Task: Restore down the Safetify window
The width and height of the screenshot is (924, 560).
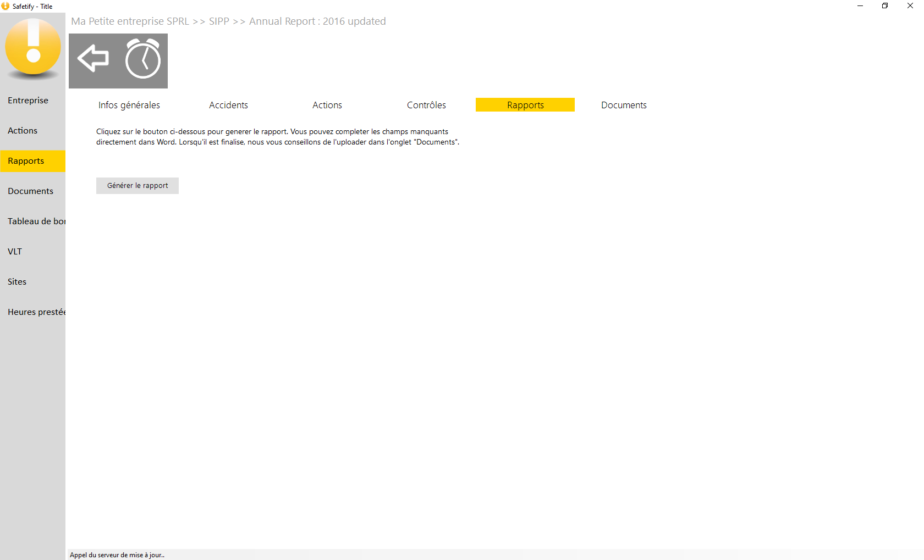Action: coord(885,6)
